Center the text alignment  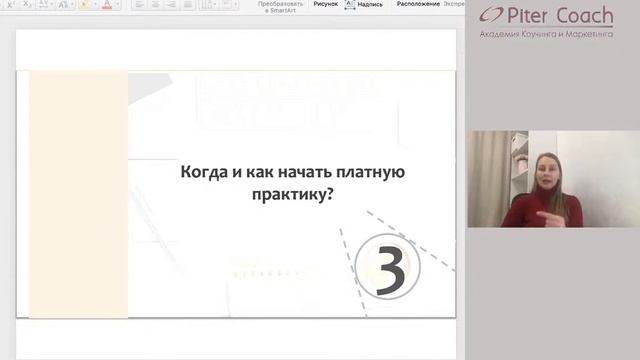click(156, 4)
